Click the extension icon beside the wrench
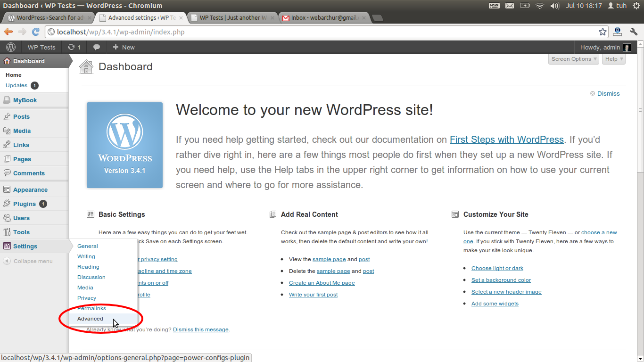 618,32
